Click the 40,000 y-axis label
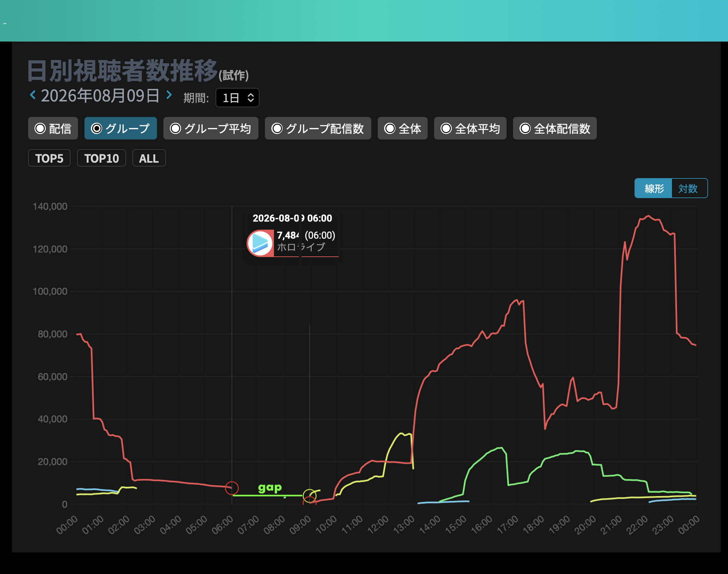Viewport: 728px width, 574px height. tap(53, 419)
